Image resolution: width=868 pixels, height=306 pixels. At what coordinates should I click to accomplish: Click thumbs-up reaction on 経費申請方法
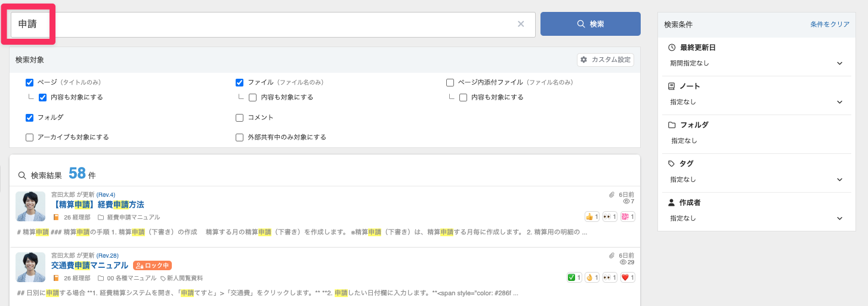coord(592,217)
